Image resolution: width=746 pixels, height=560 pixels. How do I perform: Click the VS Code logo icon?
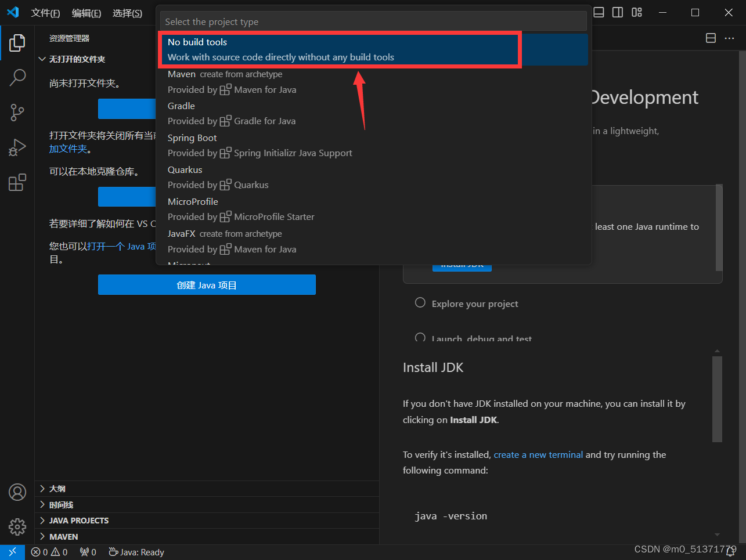click(x=13, y=12)
